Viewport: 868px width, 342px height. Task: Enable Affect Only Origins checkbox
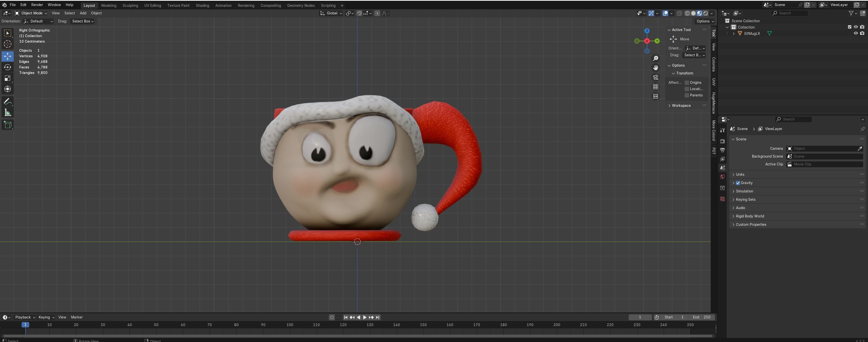pyautogui.click(x=687, y=83)
